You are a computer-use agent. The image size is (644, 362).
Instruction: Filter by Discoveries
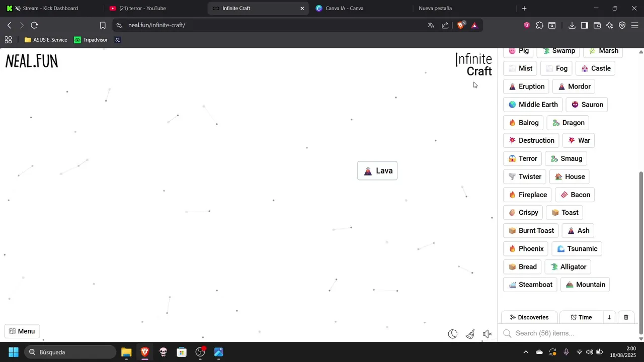point(529,317)
